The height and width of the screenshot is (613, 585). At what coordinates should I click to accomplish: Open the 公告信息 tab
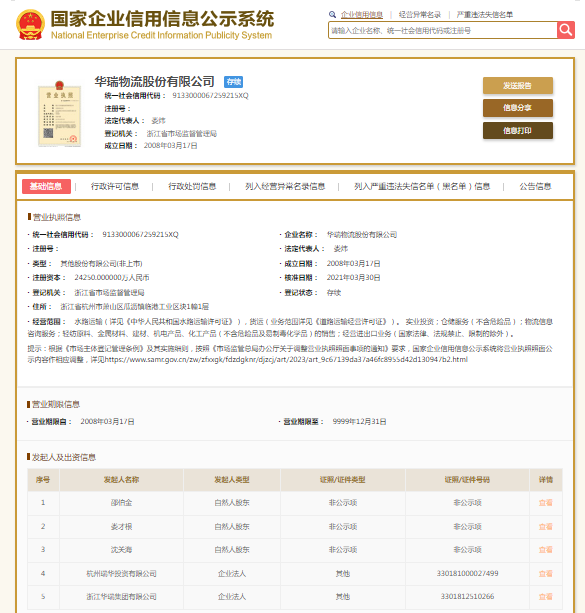point(535,186)
